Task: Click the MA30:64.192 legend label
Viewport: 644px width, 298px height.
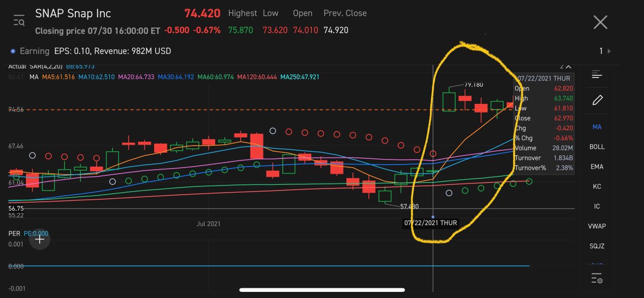Action: 175,77
